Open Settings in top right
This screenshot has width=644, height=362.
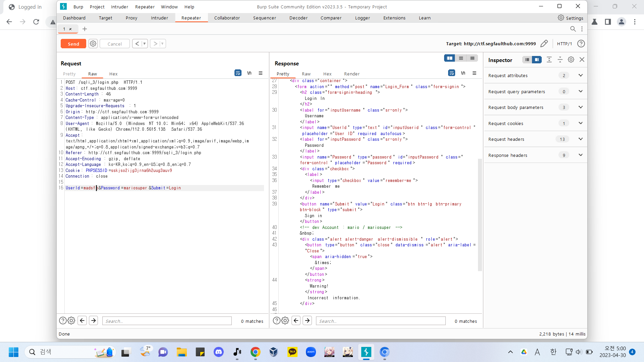[x=570, y=18]
